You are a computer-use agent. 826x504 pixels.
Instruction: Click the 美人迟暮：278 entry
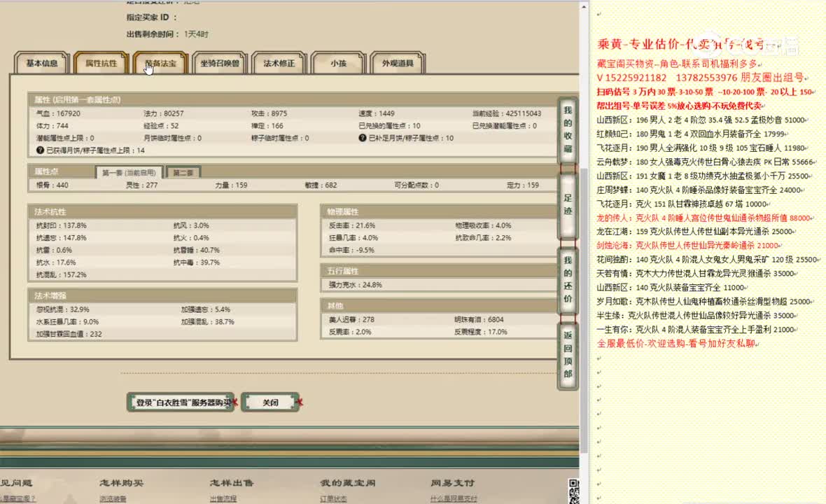click(x=351, y=319)
